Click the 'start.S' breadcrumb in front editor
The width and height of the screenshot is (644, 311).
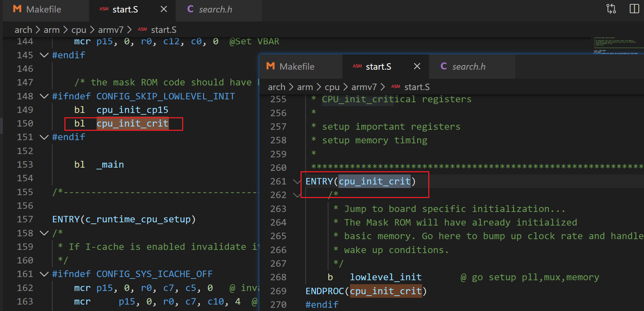click(417, 87)
